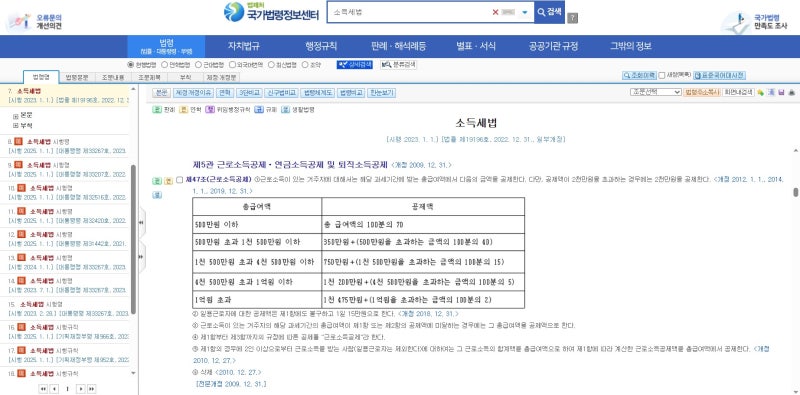Expand the 본문 tree node
The height and width of the screenshot is (395, 800).
point(15,116)
